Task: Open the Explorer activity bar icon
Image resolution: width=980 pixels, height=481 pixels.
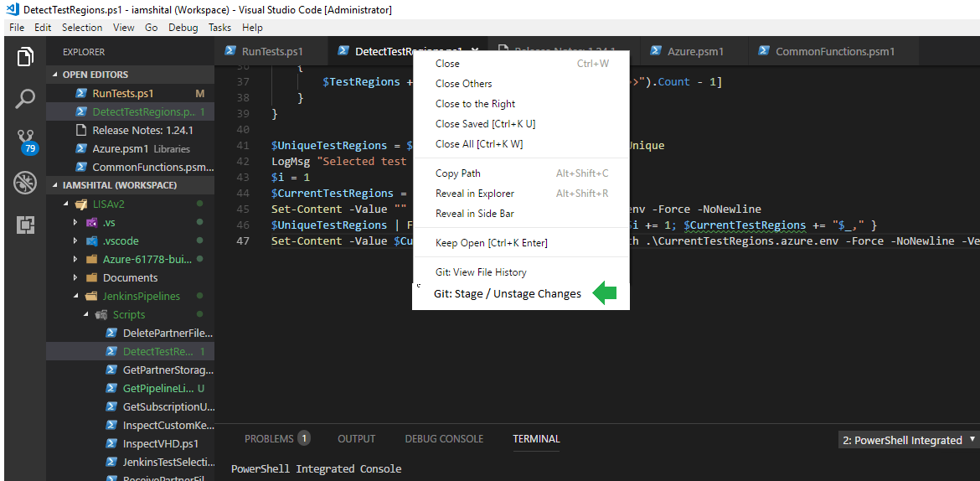Action: click(x=25, y=56)
